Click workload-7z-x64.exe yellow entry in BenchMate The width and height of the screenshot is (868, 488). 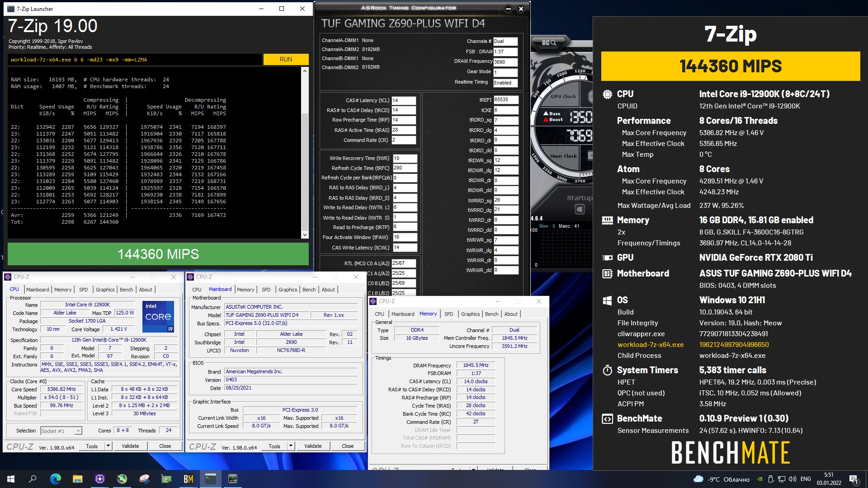[x=651, y=345]
